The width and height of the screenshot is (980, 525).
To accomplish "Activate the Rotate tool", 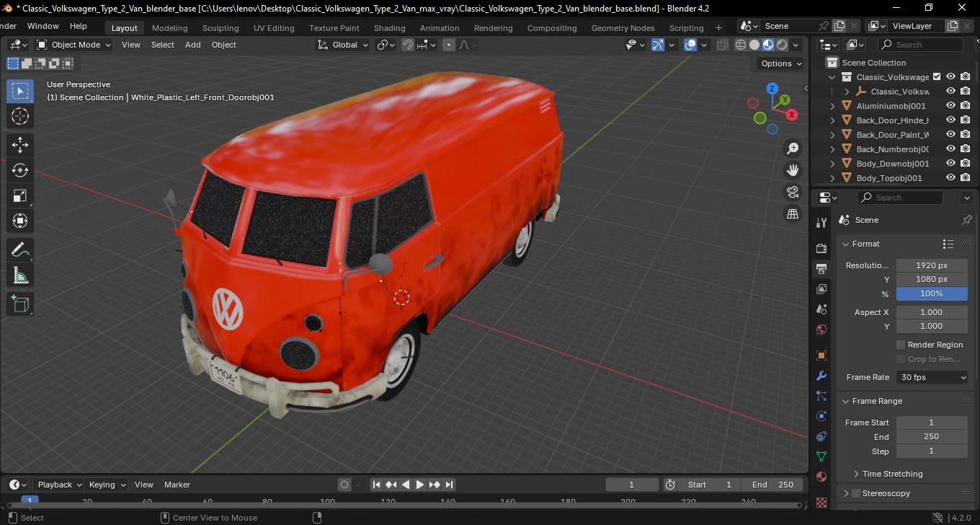I will [x=20, y=170].
